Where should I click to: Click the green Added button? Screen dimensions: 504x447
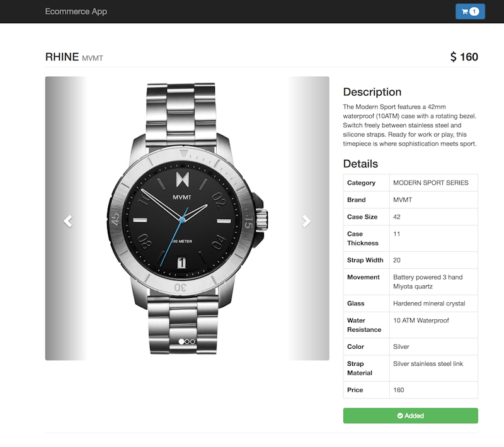(411, 416)
